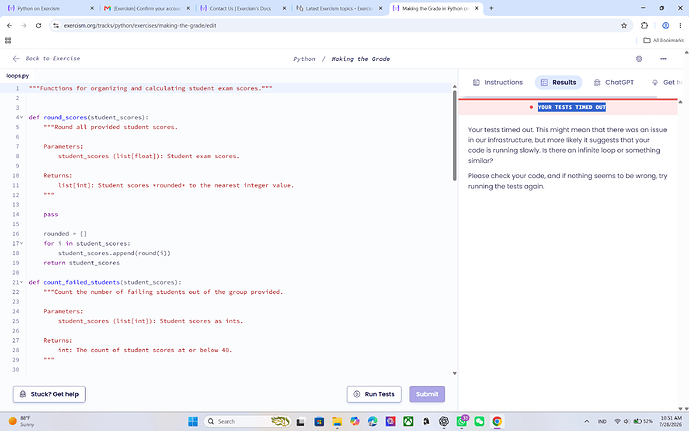Open the Chrome profile avatar icon
Viewport: 689px width, 431px height.
(x=665, y=25)
